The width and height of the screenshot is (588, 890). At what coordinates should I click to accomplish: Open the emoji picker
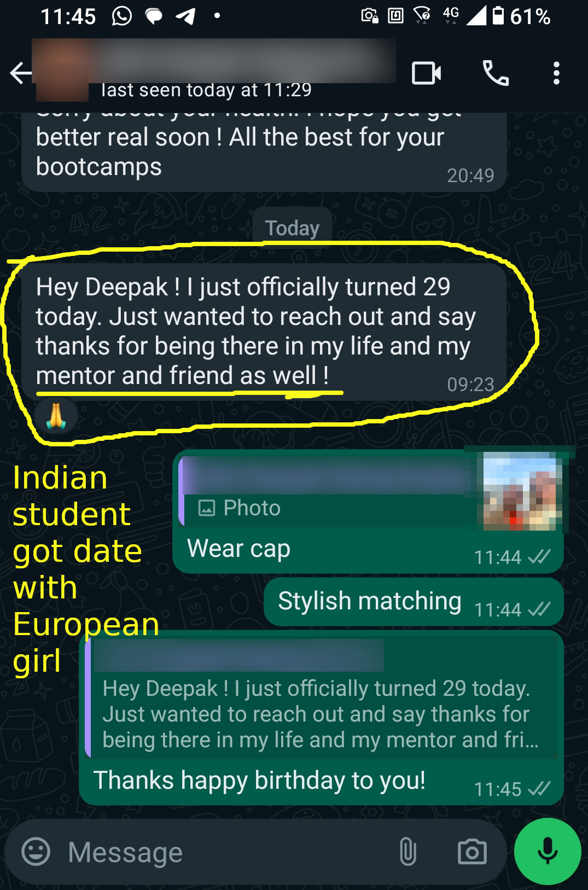tap(36, 852)
